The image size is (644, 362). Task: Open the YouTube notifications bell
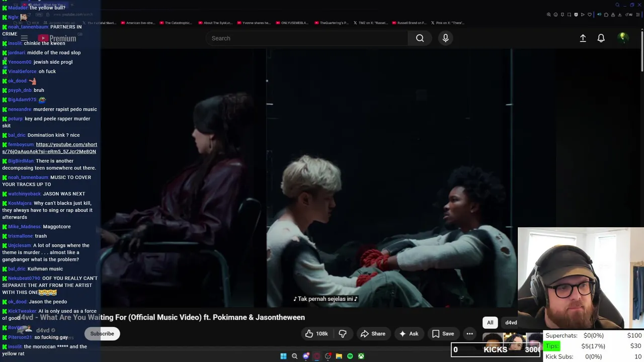601,38
